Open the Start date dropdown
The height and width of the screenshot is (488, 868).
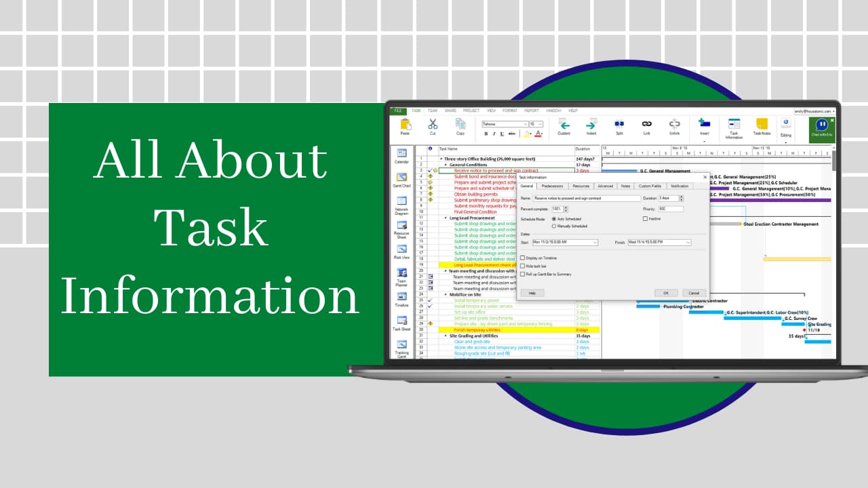click(595, 242)
